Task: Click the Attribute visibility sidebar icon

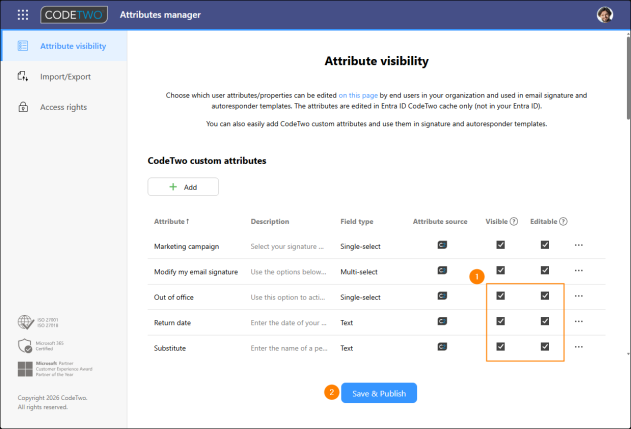Action: click(x=23, y=46)
